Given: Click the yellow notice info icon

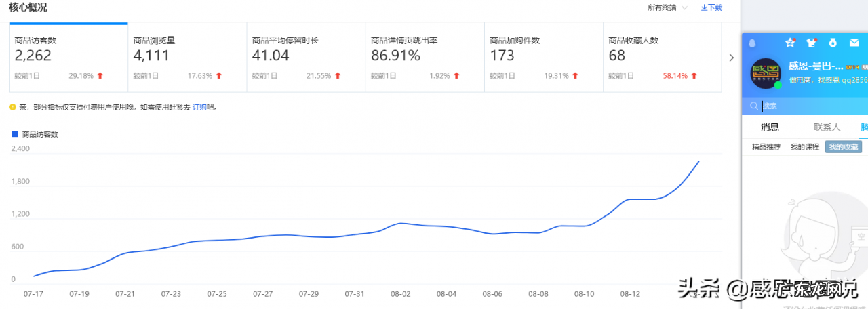Looking at the screenshot, I should (12, 107).
